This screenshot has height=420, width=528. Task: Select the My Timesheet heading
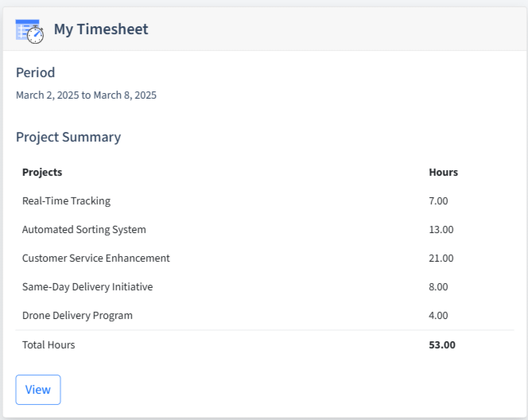[x=101, y=29]
